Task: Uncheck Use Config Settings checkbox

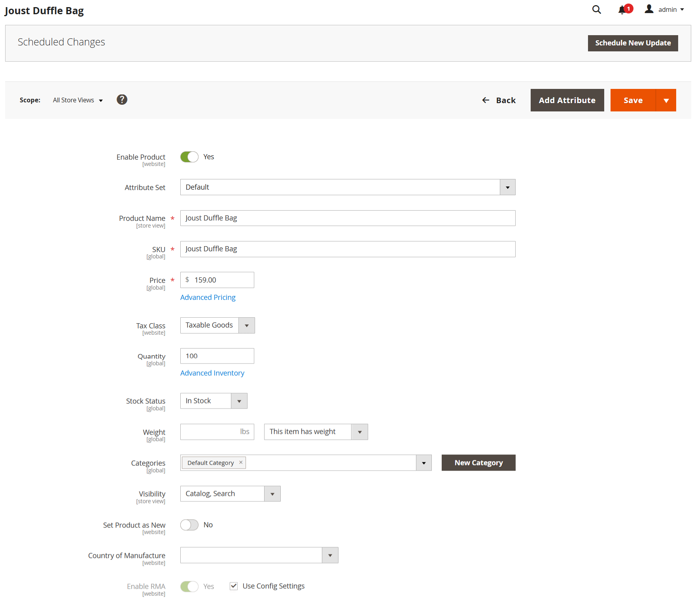Action: [234, 586]
